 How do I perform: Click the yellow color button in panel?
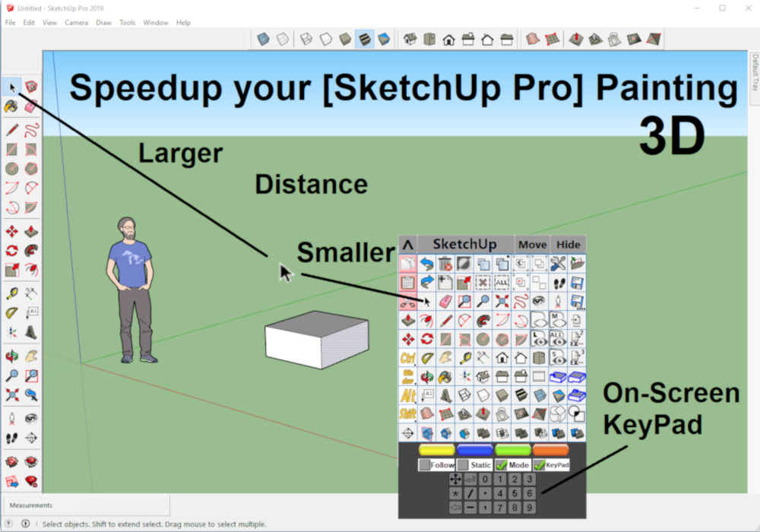click(x=436, y=450)
